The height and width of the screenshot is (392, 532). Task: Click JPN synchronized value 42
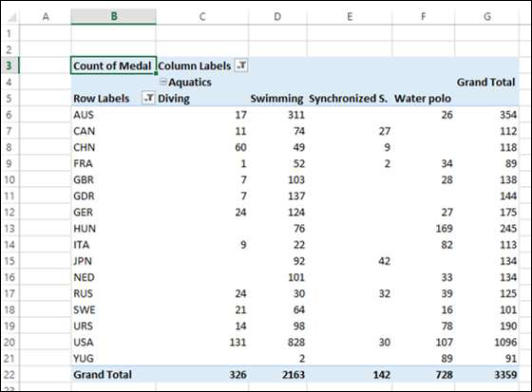tap(385, 261)
